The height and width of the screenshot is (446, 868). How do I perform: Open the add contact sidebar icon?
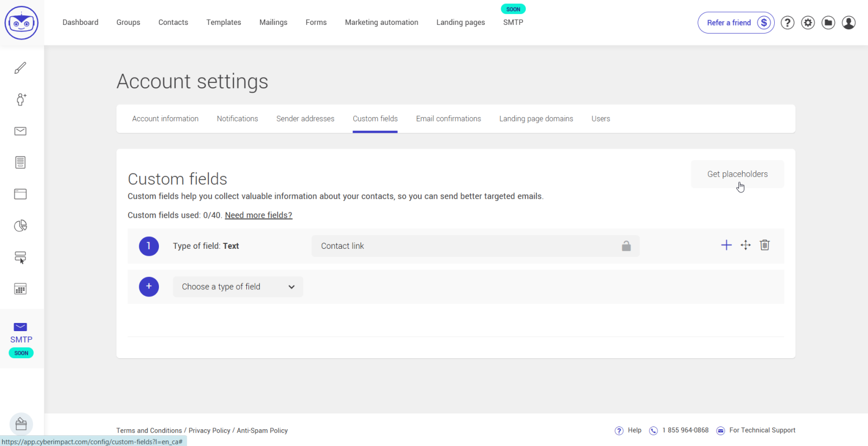[x=21, y=99]
